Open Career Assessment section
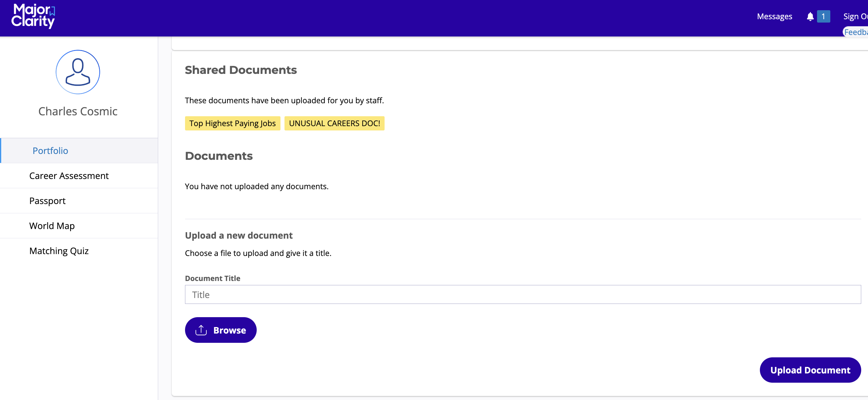The width and height of the screenshot is (868, 400). (x=69, y=176)
